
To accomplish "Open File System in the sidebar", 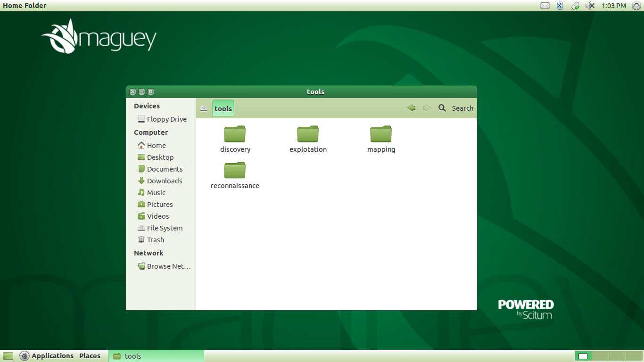I will click(x=161, y=228).
